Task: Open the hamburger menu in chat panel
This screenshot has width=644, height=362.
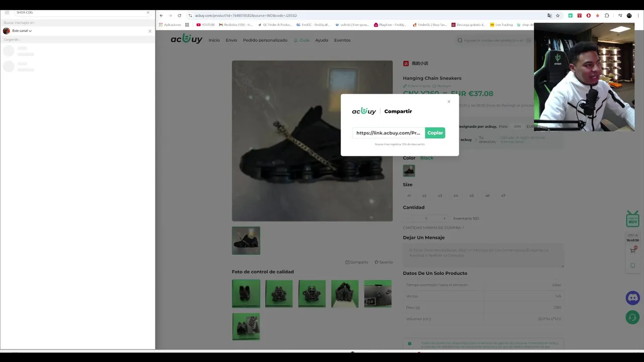Action: 7,12
